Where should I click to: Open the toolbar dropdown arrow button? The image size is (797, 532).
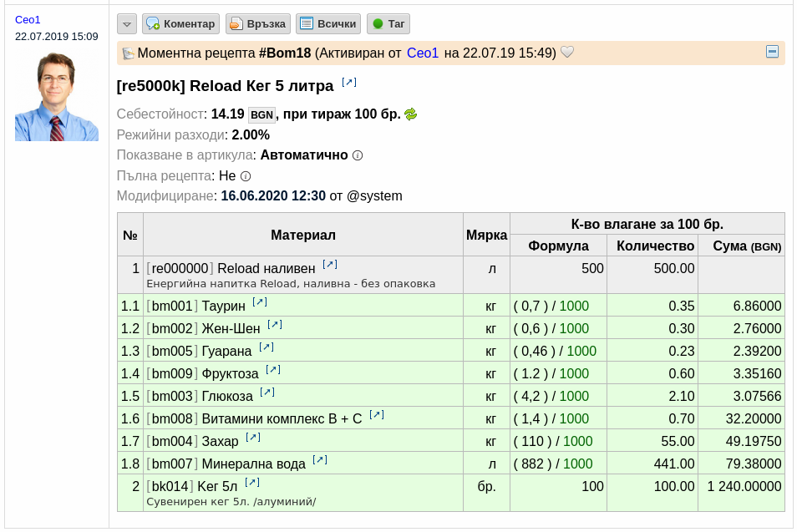pyautogui.click(x=127, y=24)
